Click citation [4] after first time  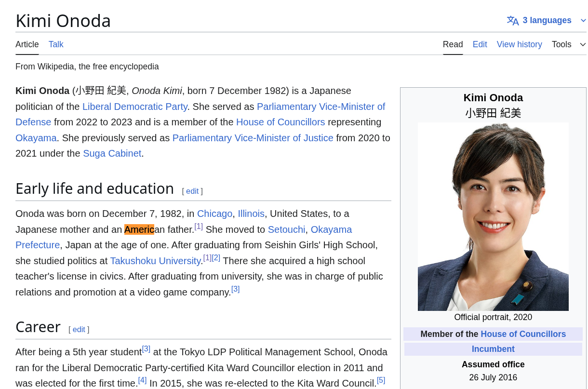point(142,380)
